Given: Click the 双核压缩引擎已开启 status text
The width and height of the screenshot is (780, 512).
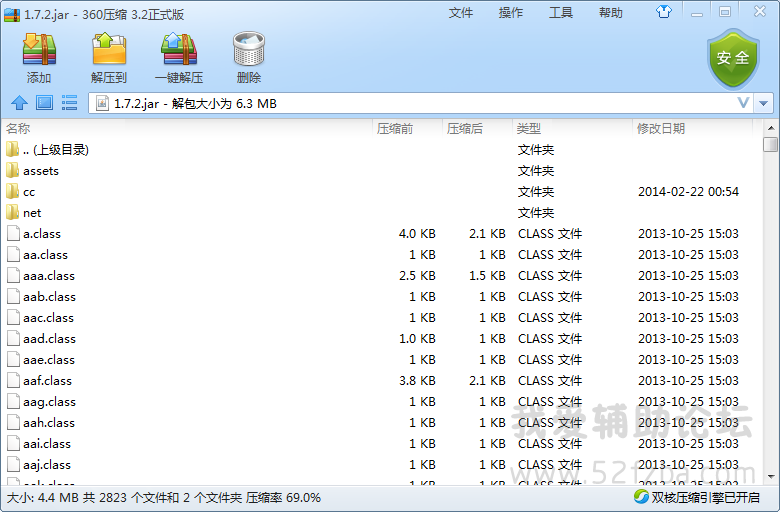Looking at the screenshot, I should (705, 497).
